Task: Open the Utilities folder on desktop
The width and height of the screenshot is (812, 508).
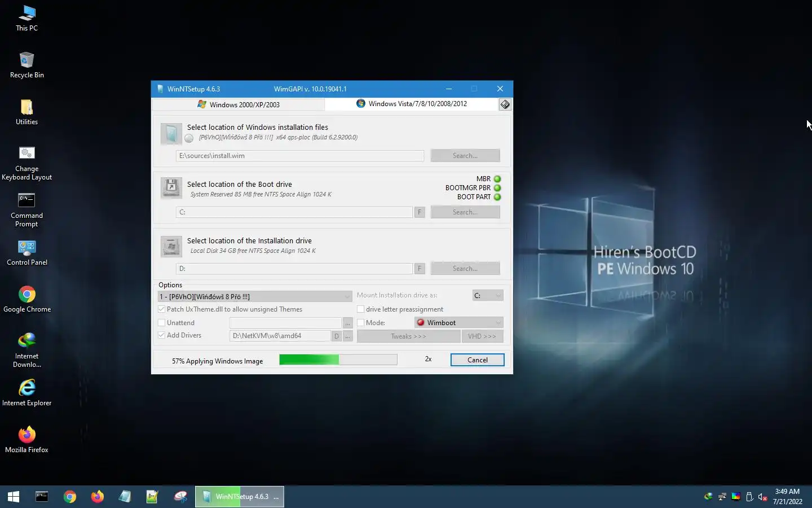Action: tap(27, 112)
